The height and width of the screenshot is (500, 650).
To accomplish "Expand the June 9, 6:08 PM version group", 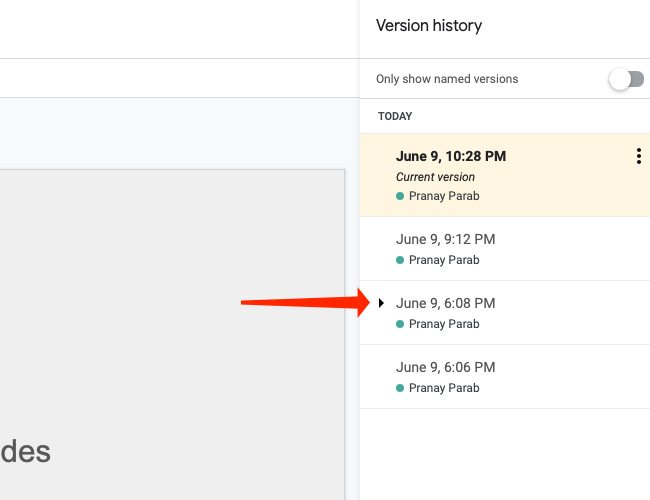I will (381, 303).
